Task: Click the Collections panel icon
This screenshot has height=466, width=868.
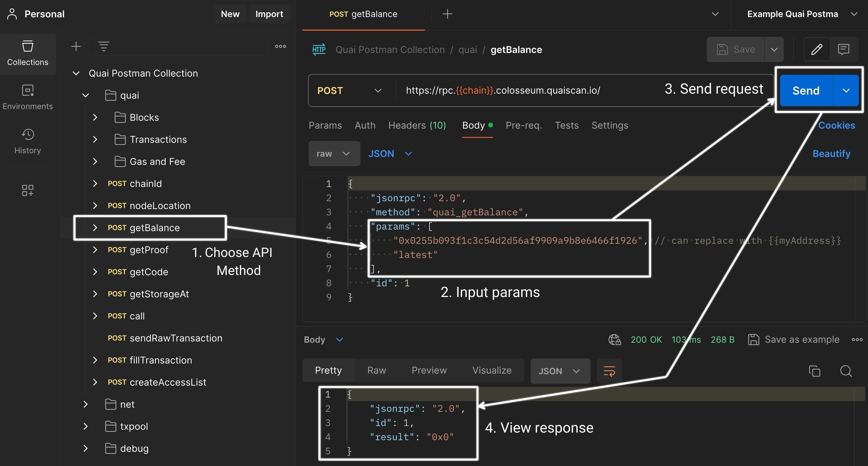Action: tap(27, 45)
